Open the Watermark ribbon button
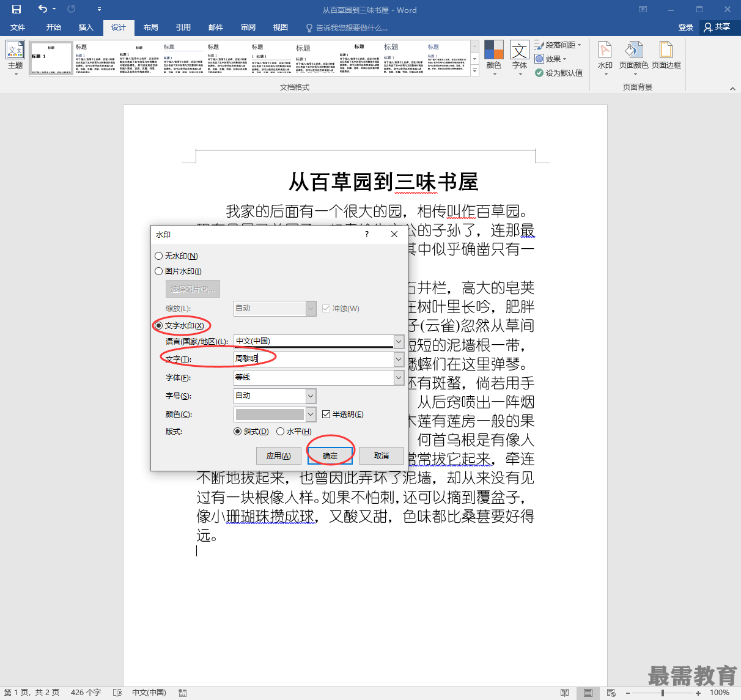741x700 pixels. click(605, 58)
